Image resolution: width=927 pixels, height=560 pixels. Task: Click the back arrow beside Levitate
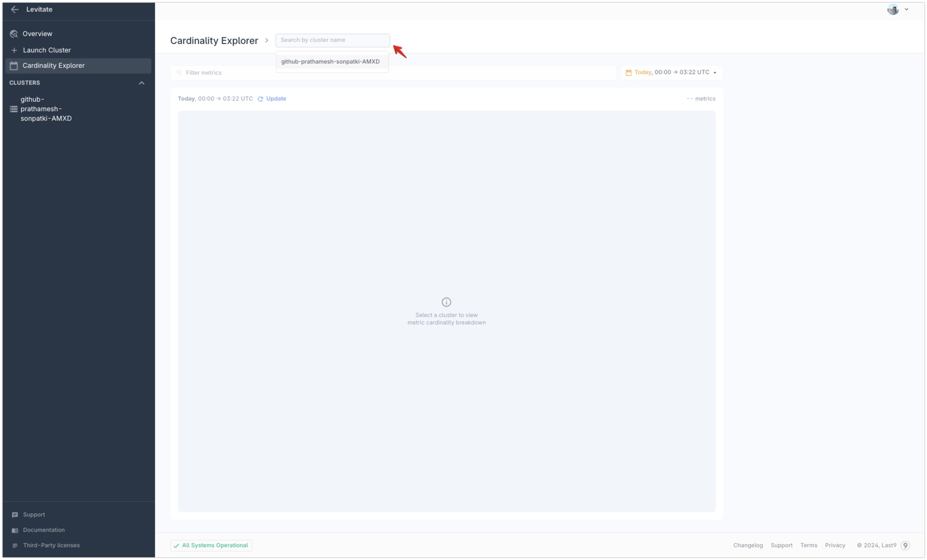pos(15,9)
